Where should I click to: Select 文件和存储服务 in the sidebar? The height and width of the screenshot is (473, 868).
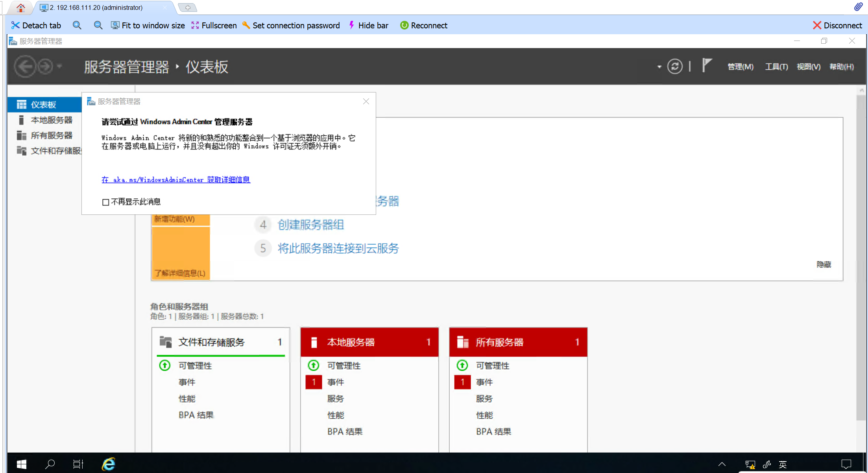pos(45,151)
